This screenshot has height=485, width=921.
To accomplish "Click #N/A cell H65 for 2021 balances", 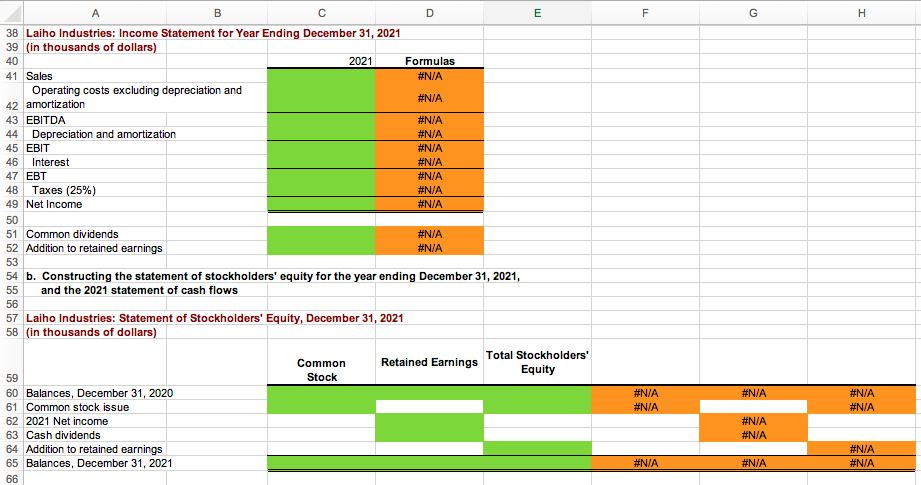I will pos(862,463).
